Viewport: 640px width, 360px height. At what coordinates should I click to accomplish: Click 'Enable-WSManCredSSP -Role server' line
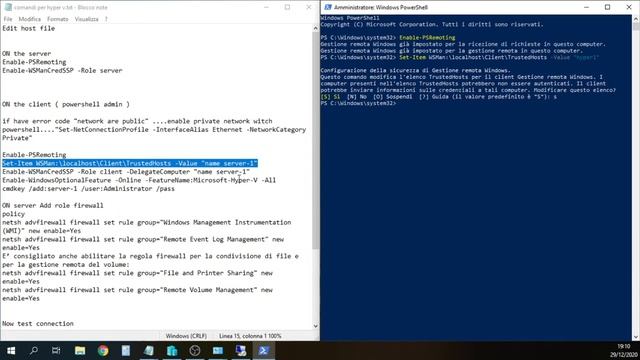tap(62, 70)
